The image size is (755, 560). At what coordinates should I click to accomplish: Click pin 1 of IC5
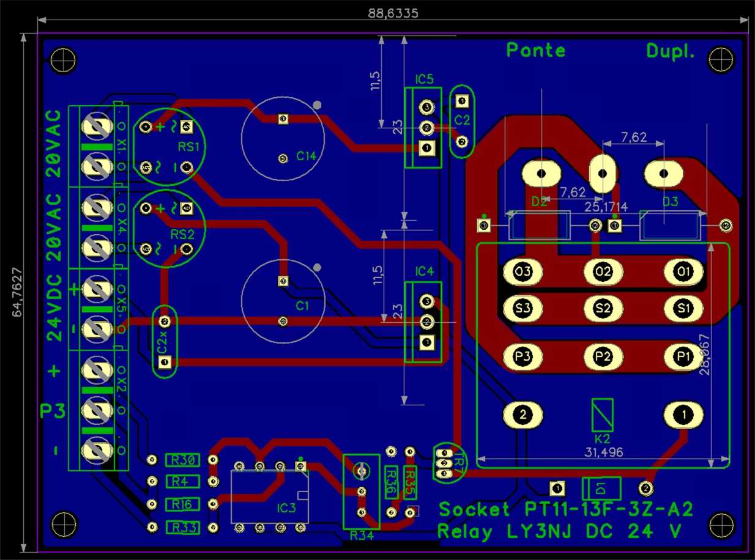pyautogui.click(x=426, y=147)
